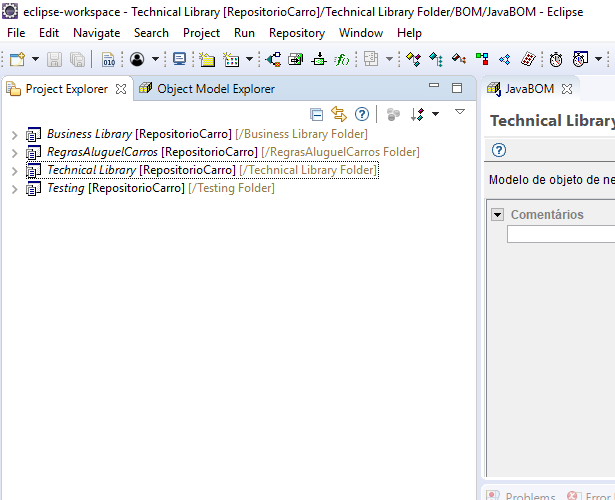Click the green function f() icon
The image size is (615, 500).
[342, 60]
